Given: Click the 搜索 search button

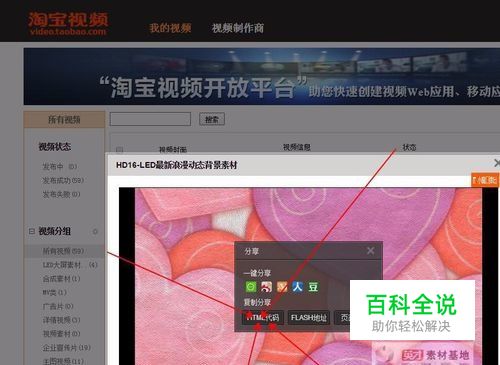Looking at the screenshot, I should tap(212, 119).
